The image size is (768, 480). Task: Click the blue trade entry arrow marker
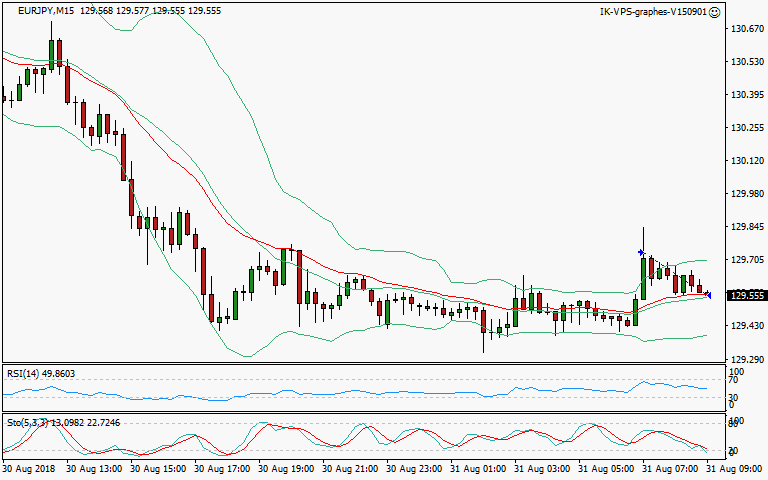(641, 252)
